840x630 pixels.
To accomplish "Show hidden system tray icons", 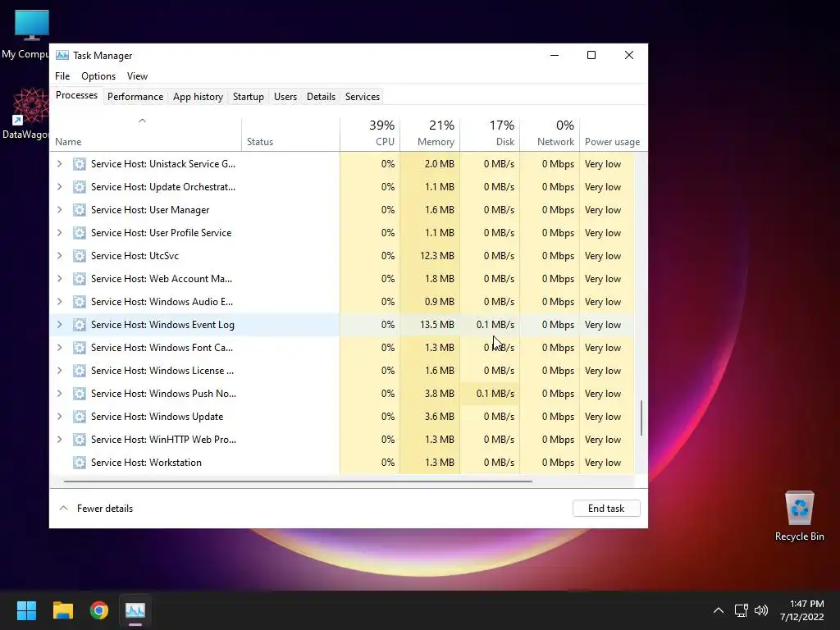I will point(719,610).
